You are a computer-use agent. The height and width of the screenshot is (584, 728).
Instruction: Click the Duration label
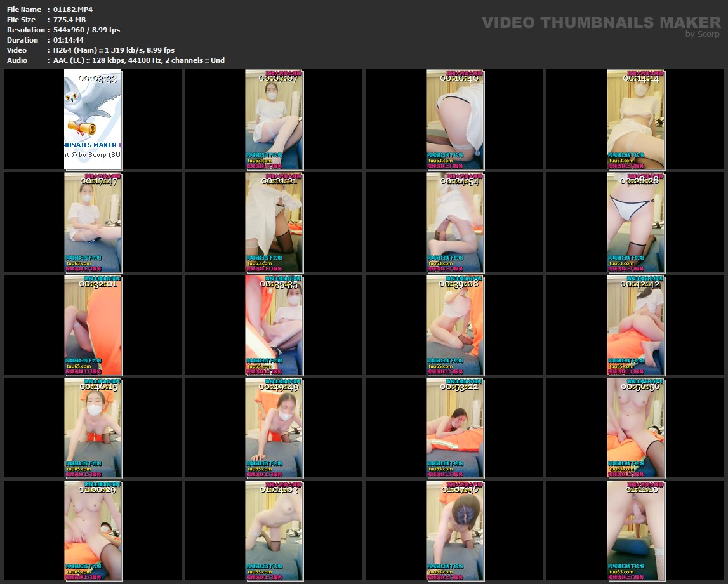click(x=22, y=40)
